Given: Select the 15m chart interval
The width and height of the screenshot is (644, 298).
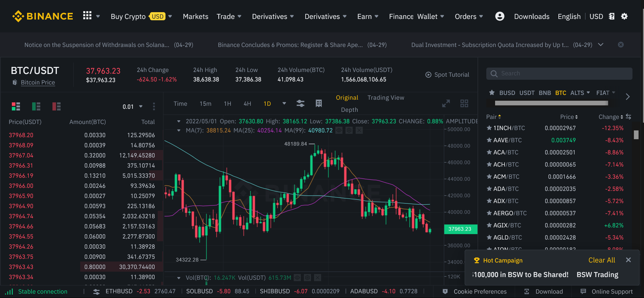Looking at the screenshot, I should (205, 103).
